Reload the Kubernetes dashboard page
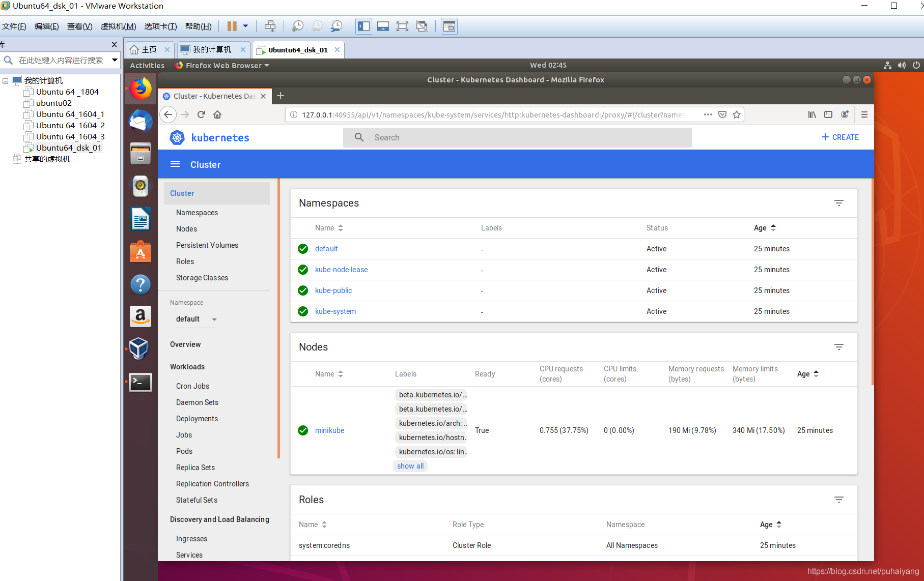This screenshot has height=581, width=924. 201,114
